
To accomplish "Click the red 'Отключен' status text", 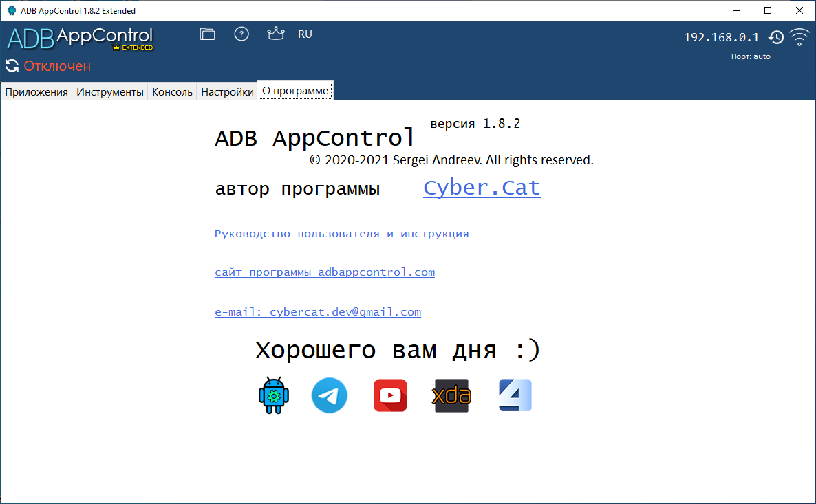I will [57, 66].
